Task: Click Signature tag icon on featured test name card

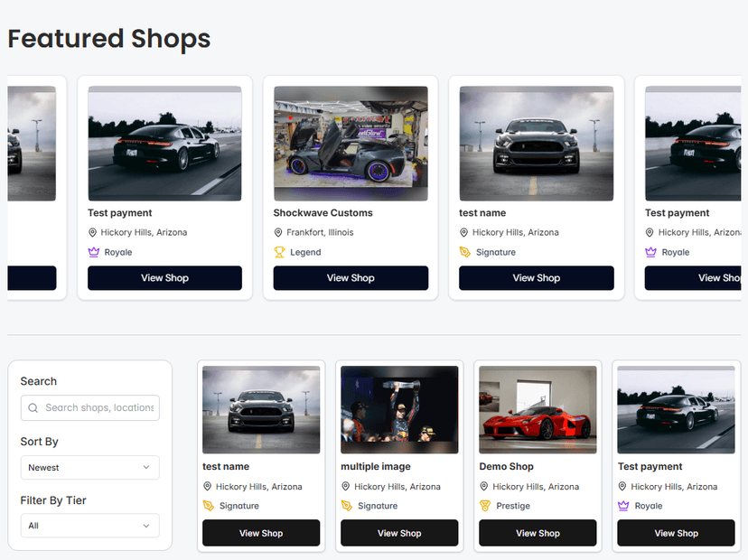Action: pos(465,252)
